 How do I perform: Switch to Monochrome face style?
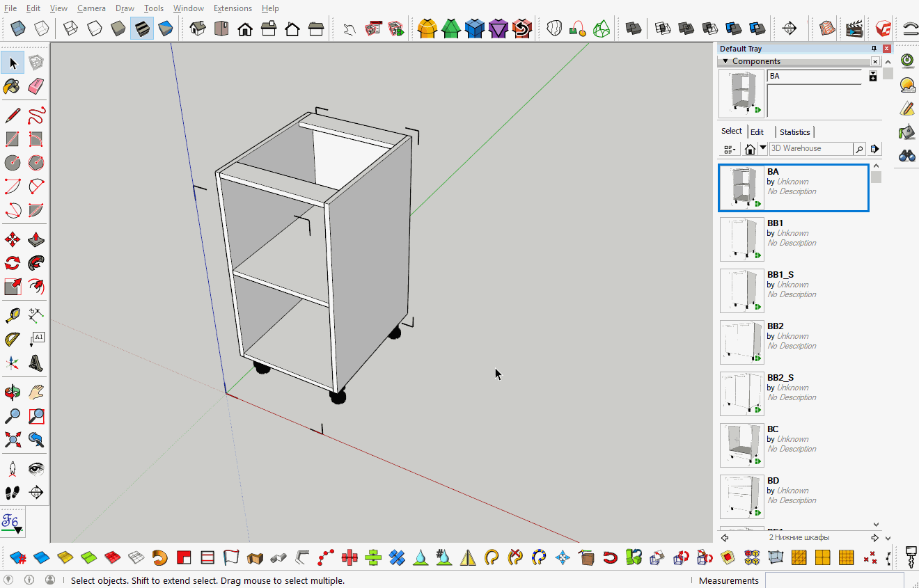click(x=165, y=29)
